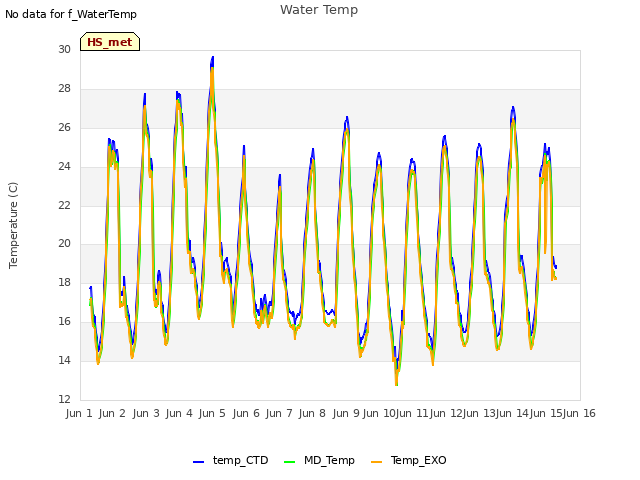Viewport: 640px width, 480px height.
Task: Click the Jun 11 x-axis label
Action: pos(412,413)
